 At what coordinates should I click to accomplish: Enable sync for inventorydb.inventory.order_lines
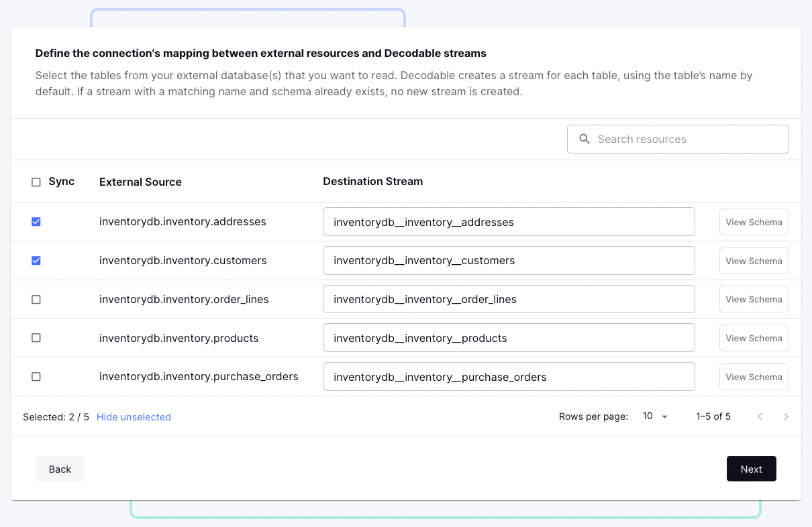pos(36,299)
